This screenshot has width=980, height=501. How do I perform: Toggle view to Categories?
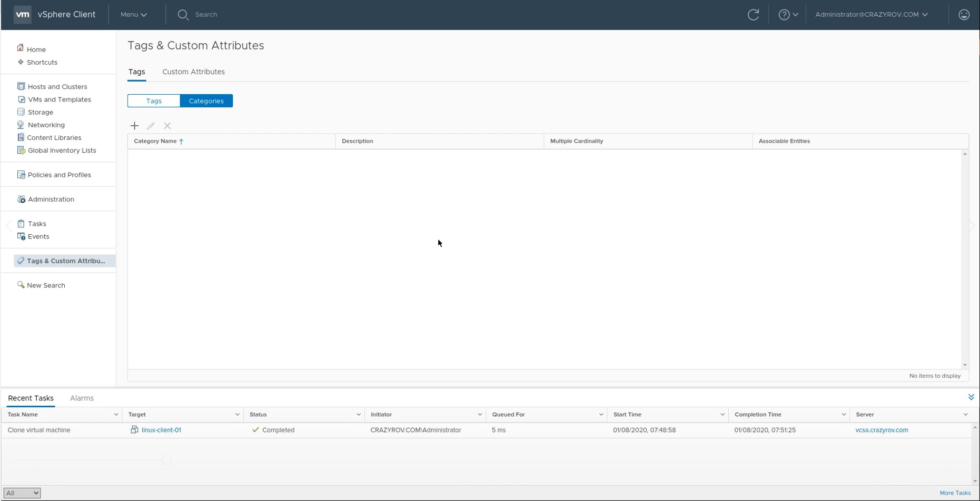tap(206, 101)
